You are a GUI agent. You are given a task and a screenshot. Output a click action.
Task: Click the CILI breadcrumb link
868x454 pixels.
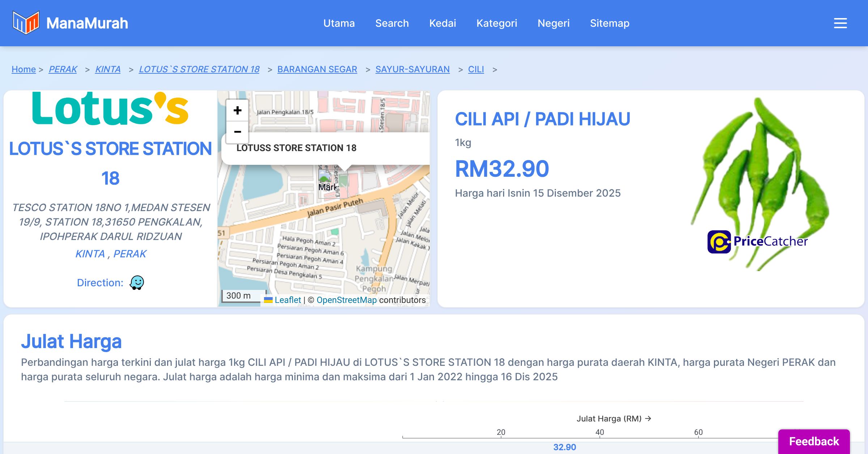(x=476, y=69)
